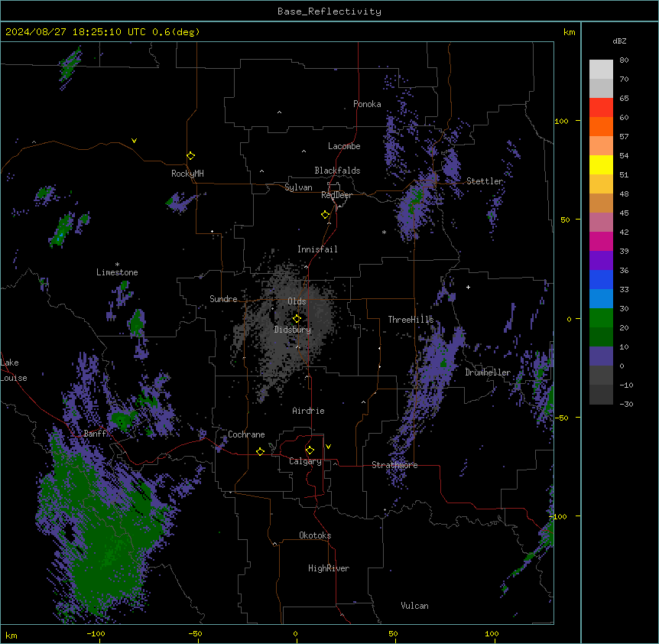Click the Banff town label
The image size is (659, 644).
(x=95, y=434)
